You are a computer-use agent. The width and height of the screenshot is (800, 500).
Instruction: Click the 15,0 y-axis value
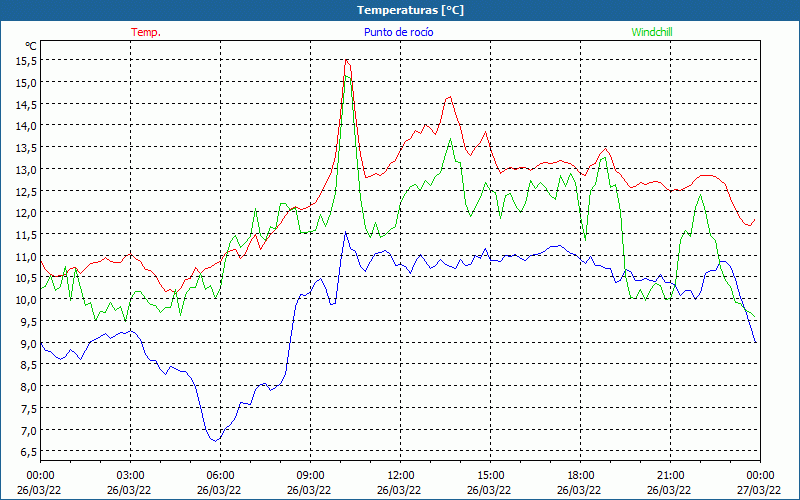click(x=27, y=82)
